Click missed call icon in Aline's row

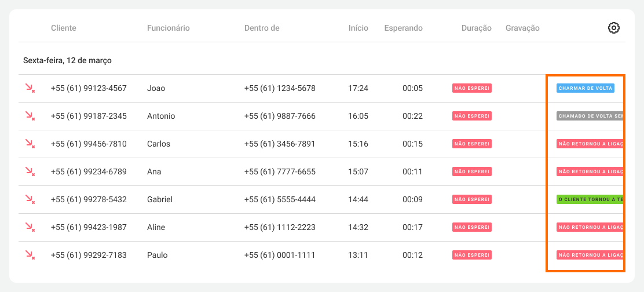point(30,227)
